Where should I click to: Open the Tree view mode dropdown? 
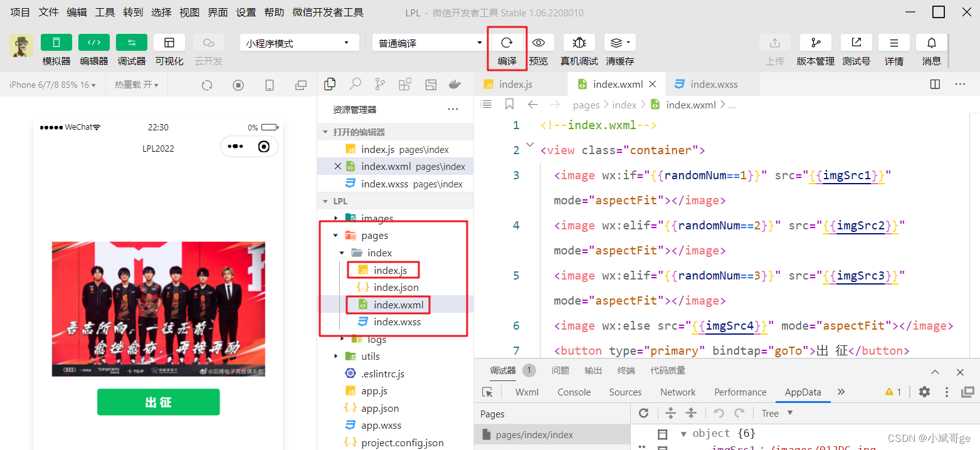[777, 413]
